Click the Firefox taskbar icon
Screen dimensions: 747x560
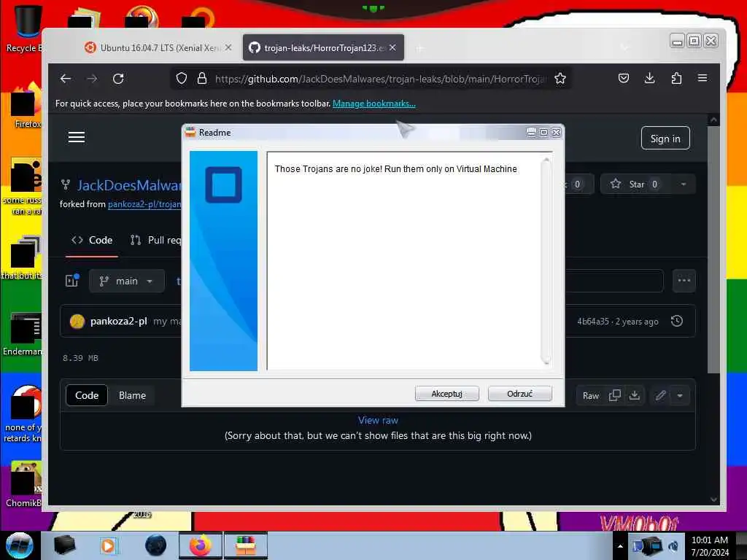pyautogui.click(x=201, y=545)
